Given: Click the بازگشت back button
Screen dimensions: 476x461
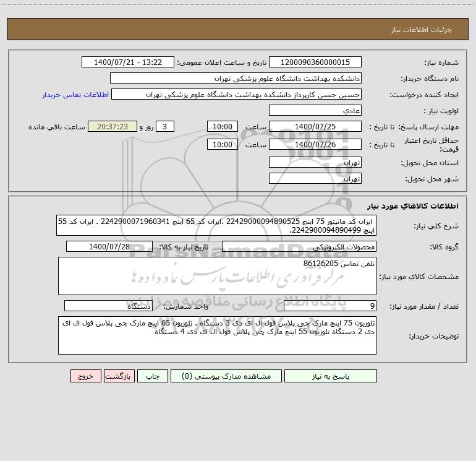Looking at the screenshot, I should coord(119,376).
